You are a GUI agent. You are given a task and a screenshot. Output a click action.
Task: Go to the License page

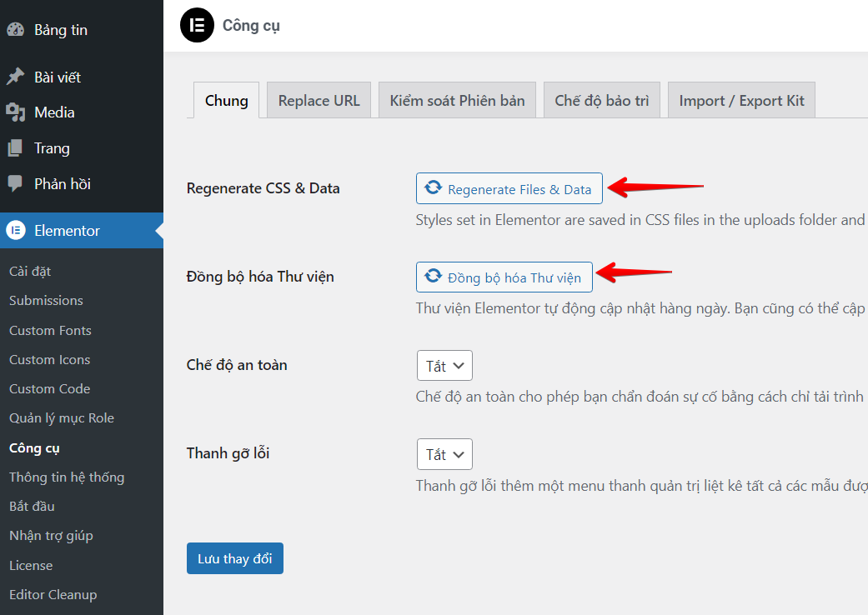(31, 565)
